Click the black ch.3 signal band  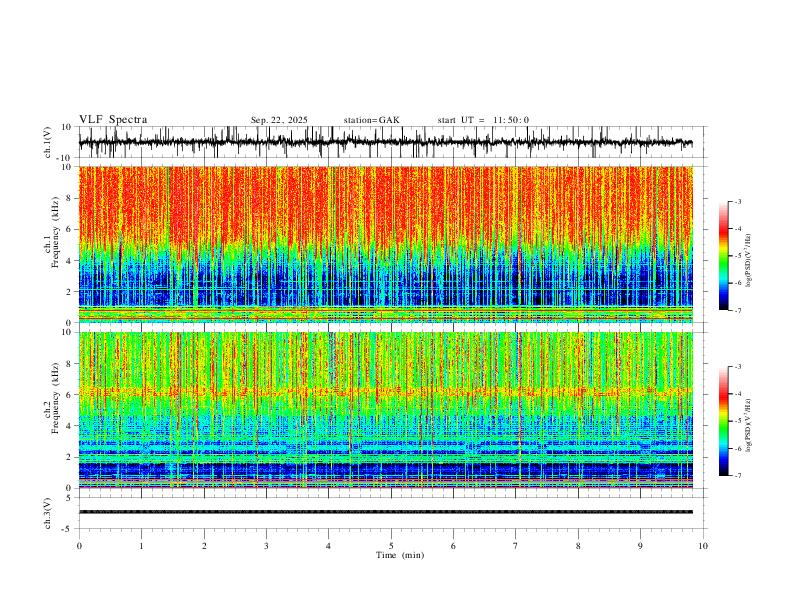386,512
